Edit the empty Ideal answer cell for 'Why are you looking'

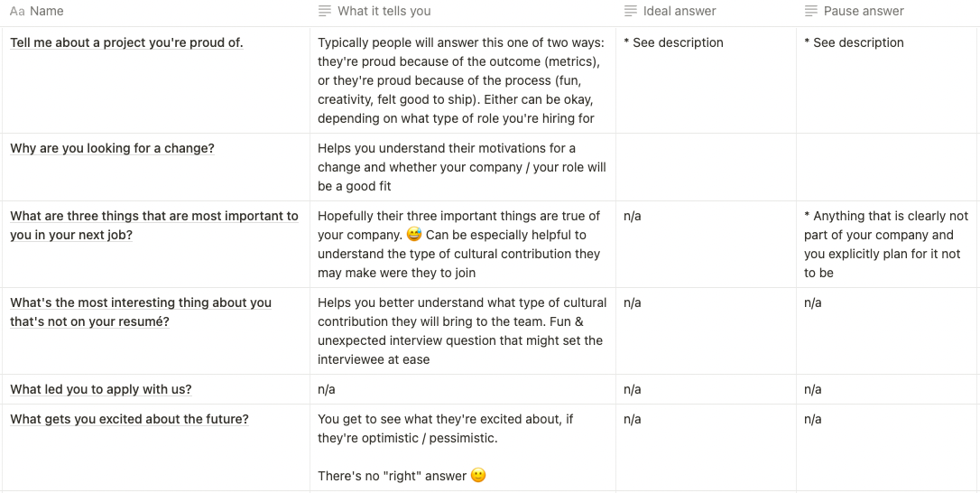[x=706, y=167]
